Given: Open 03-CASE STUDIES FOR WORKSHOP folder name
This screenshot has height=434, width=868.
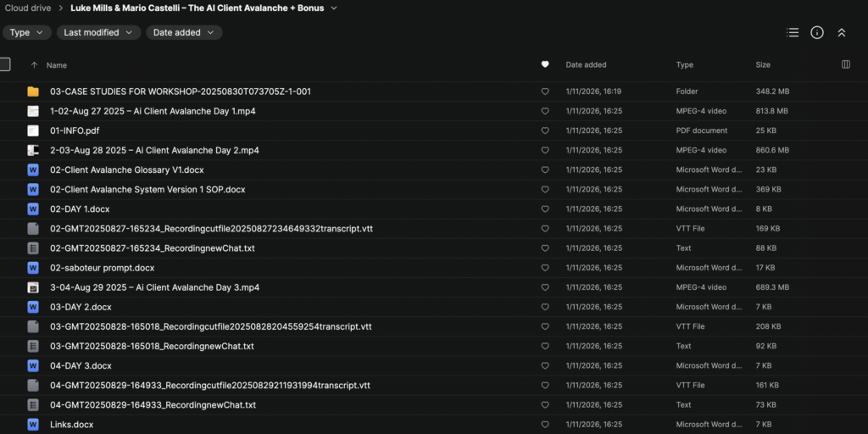Looking at the screenshot, I should [181, 92].
